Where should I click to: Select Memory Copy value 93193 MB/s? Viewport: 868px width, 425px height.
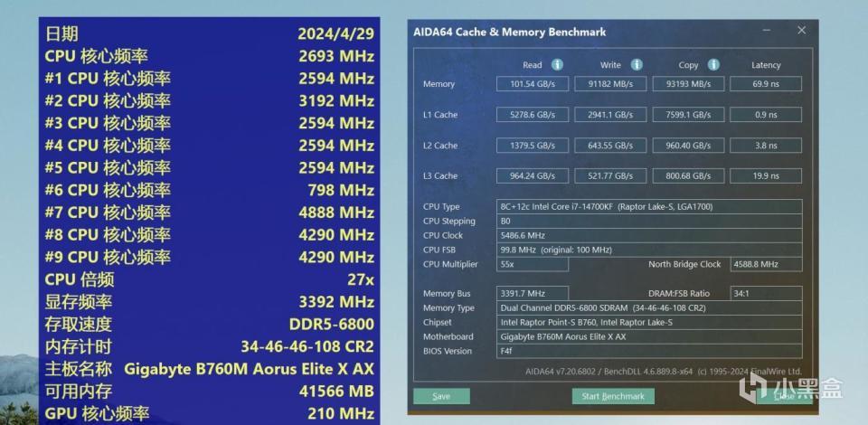coord(688,84)
